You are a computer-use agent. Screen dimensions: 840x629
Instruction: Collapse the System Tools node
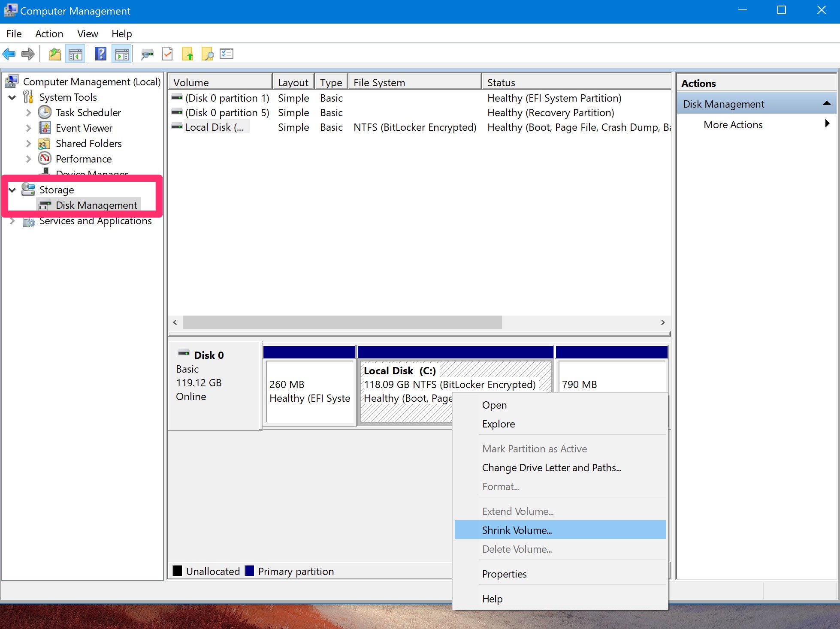tap(12, 97)
